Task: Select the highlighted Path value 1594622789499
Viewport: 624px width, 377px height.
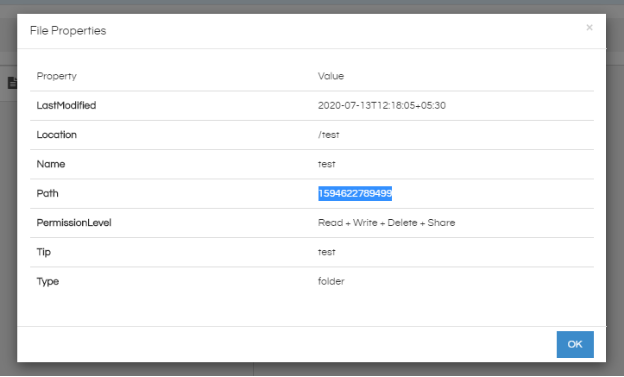Action: pyautogui.click(x=355, y=193)
